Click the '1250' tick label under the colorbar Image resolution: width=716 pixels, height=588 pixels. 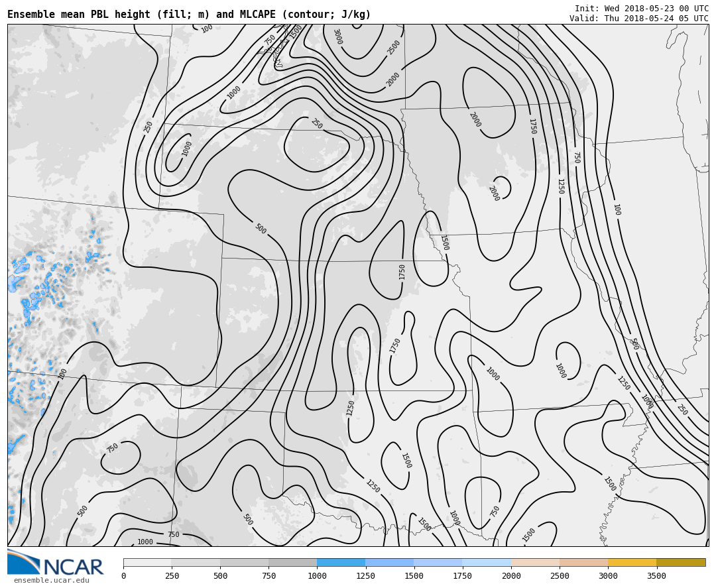pos(365,576)
